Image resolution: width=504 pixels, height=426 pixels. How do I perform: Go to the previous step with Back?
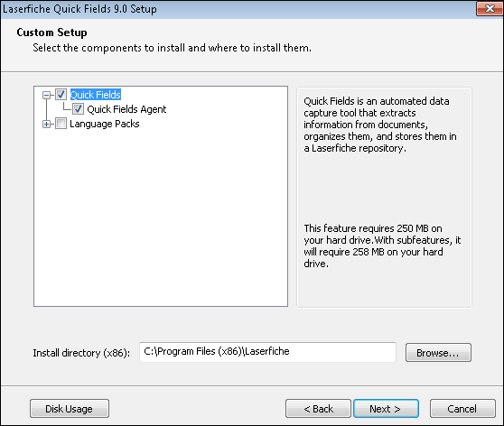coord(318,409)
